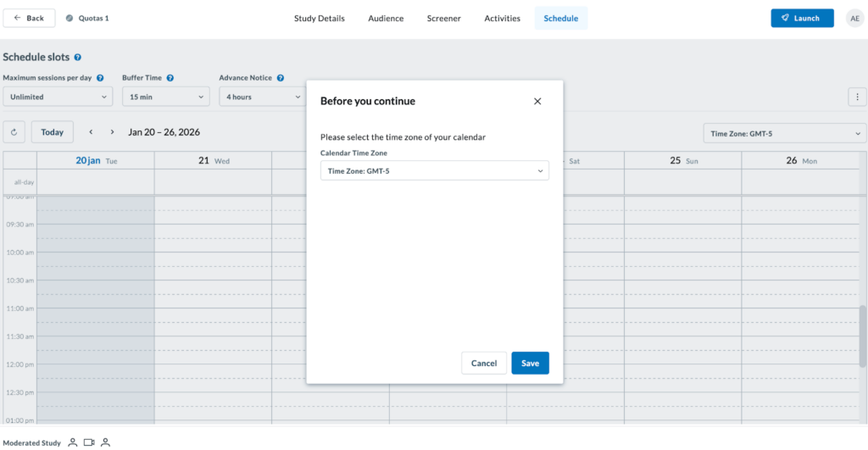Click the Buffer Time info icon
Image resolution: width=868 pixels, height=450 pixels.
click(x=170, y=78)
